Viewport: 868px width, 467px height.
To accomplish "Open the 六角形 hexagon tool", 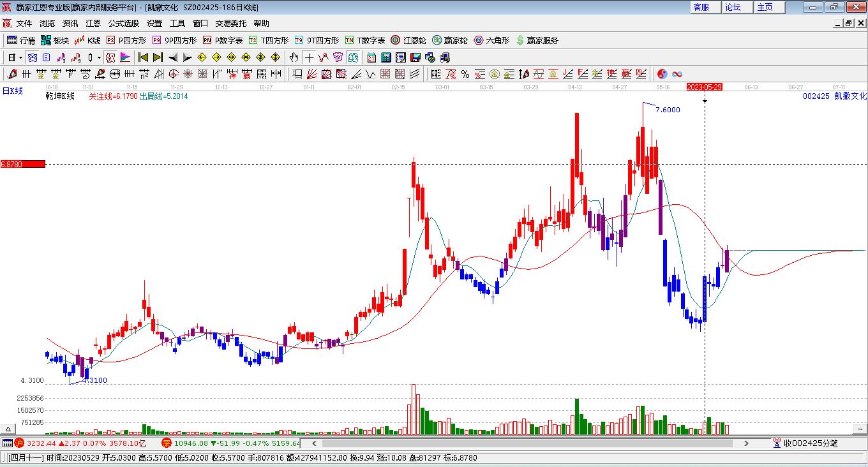I will coord(491,40).
